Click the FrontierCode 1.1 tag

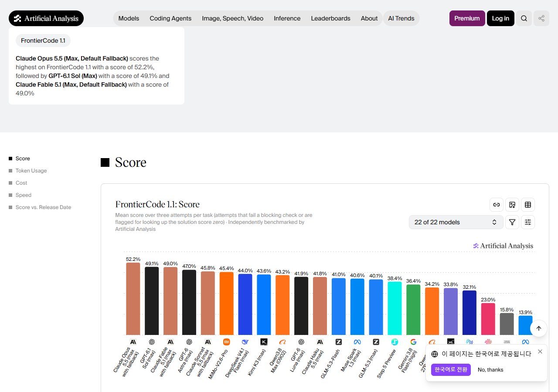point(43,41)
